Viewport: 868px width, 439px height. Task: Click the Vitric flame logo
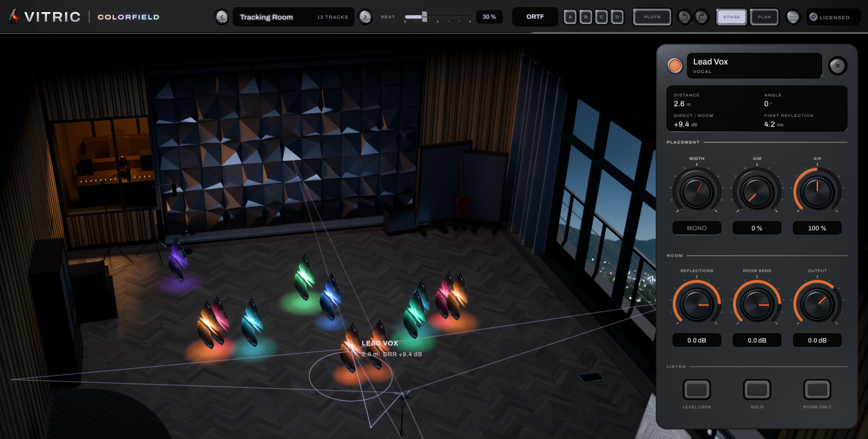coord(13,16)
